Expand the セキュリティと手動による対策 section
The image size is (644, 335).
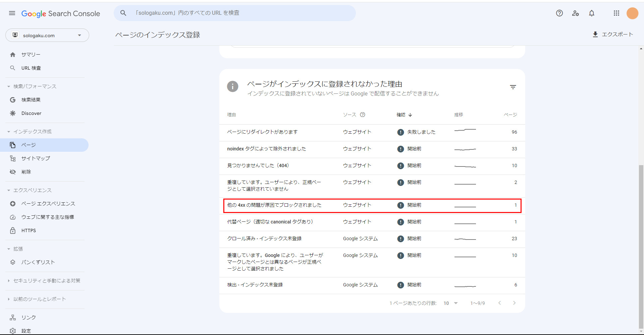pos(9,281)
